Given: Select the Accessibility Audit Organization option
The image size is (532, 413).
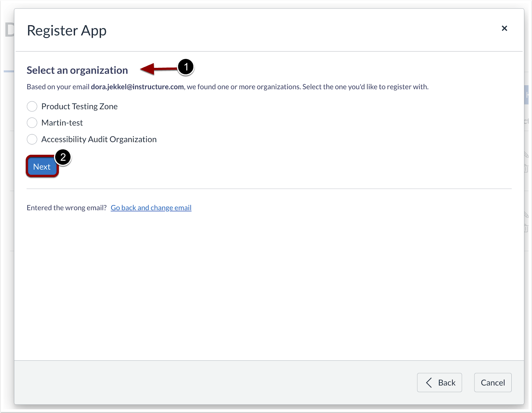Looking at the screenshot, I should 32,139.
